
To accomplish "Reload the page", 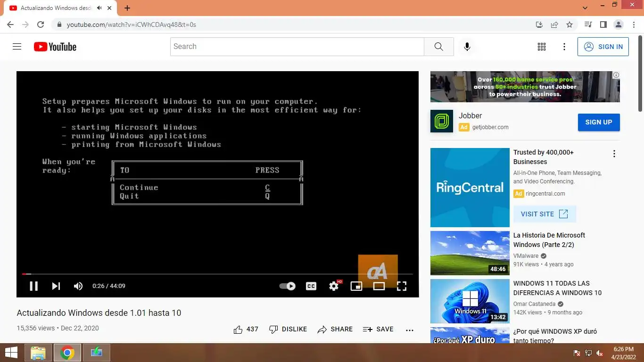I will (41, 25).
